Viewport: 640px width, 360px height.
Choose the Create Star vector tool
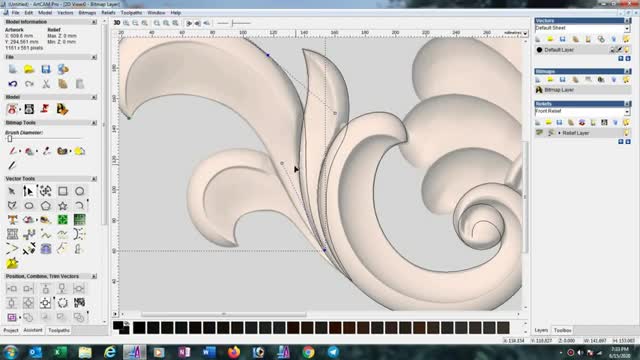click(62, 206)
